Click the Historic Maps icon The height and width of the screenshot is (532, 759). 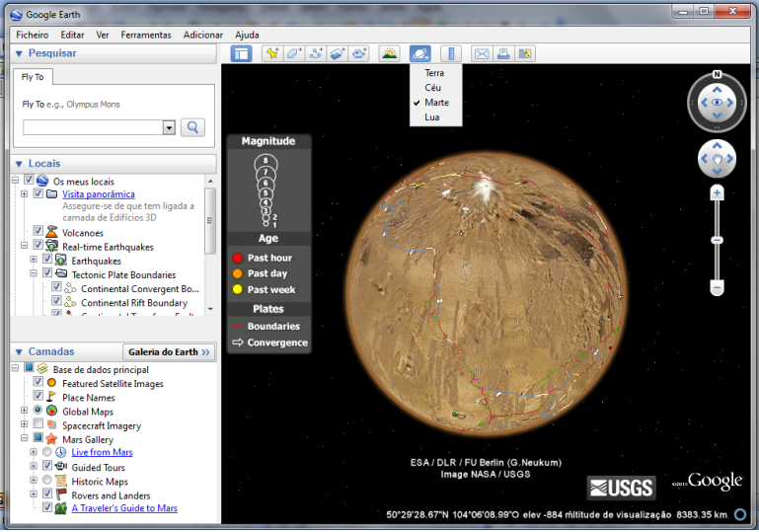point(61,481)
